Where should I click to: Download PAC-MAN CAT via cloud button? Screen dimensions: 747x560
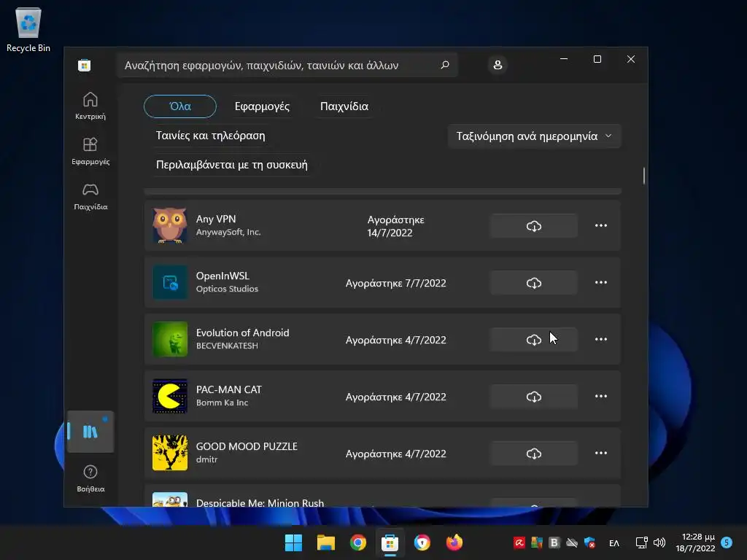533,396
